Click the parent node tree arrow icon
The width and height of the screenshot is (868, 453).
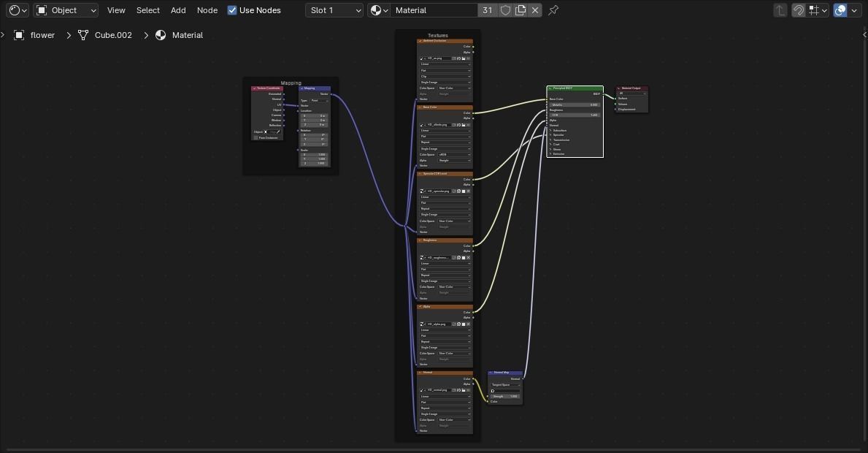coord(780,10)
